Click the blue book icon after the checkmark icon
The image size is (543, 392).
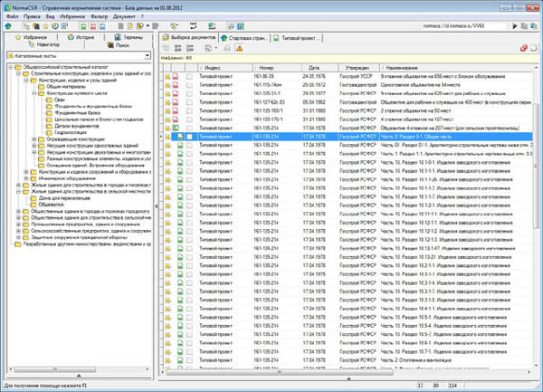point(241,26)
